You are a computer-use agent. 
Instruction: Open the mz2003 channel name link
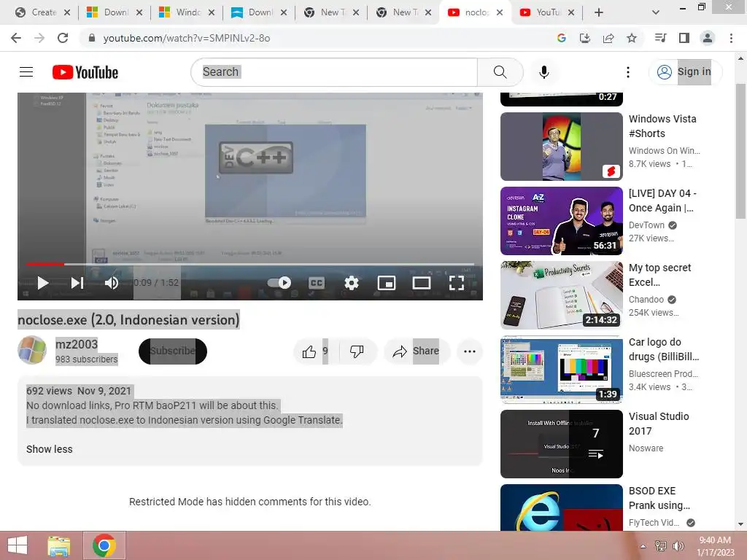click(77, 344)
